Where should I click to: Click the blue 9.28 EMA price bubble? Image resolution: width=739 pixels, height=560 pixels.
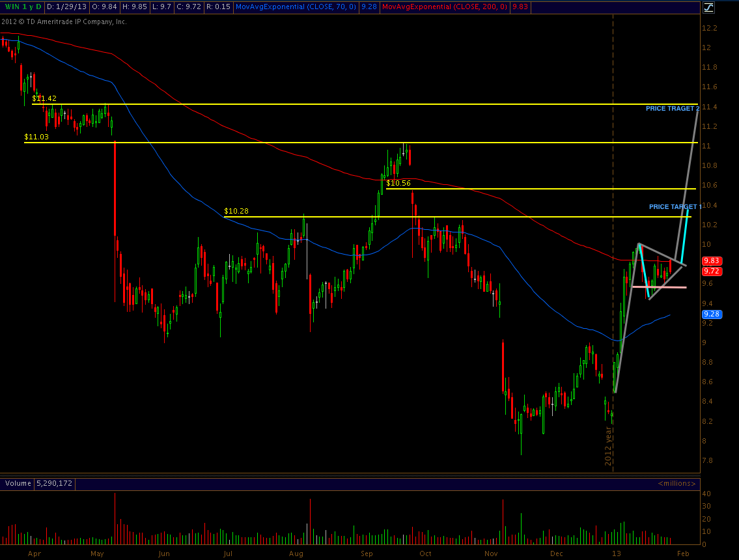coord(710,314)
